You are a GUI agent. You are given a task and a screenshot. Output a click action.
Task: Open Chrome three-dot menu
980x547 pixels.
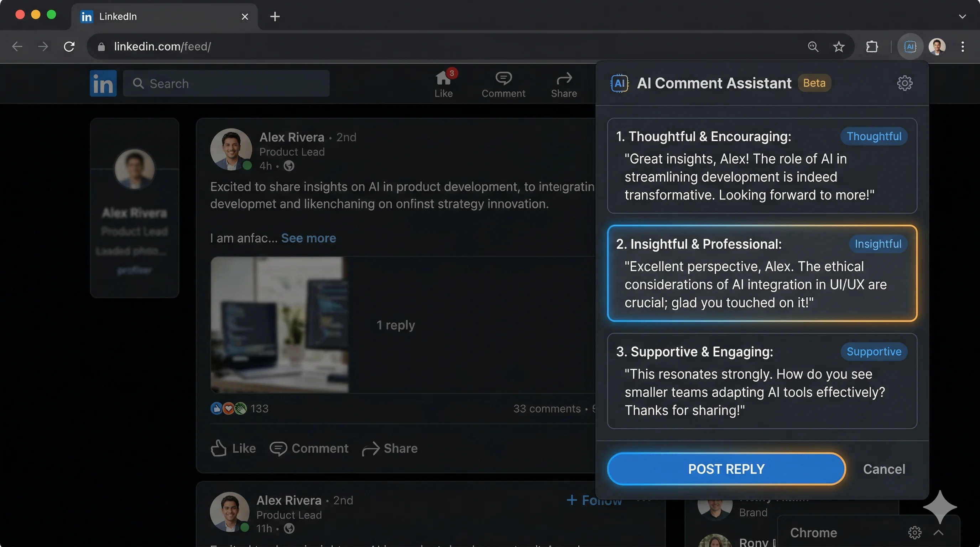point(963,47)
